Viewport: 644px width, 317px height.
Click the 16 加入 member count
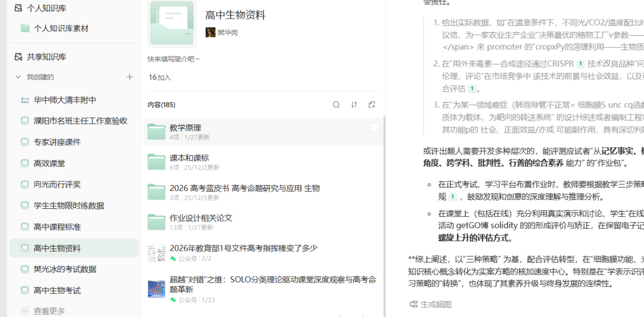160,77
